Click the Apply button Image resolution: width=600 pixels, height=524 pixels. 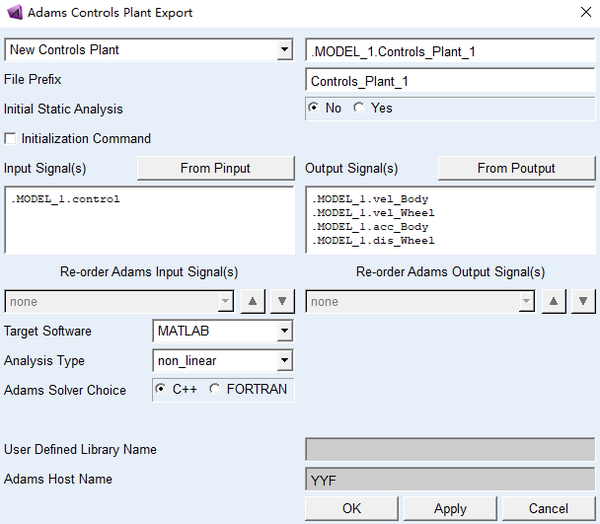pyautogui.click(x=450, y=508)
